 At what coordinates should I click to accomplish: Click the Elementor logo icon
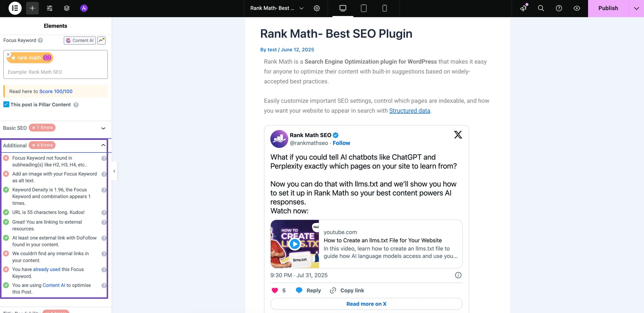pyautogui.click(x=15, y=8)
